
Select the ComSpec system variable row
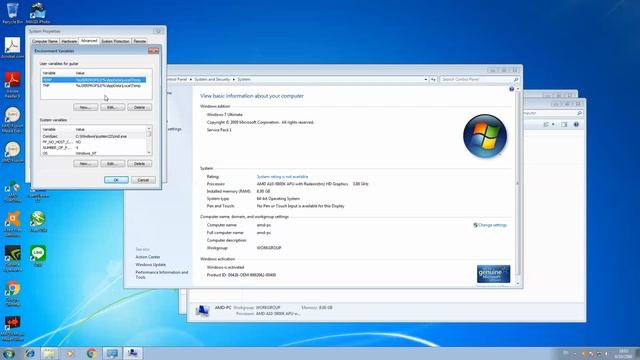click(93, 136)
